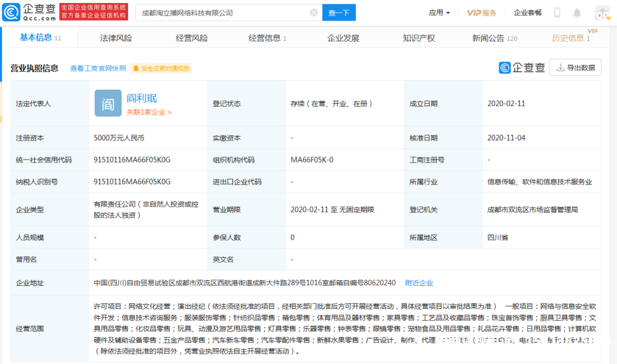This screenshot has height=364, width=617.
Task: Select organization code MA66F05K-0
Action: click(x=312, y=160)
